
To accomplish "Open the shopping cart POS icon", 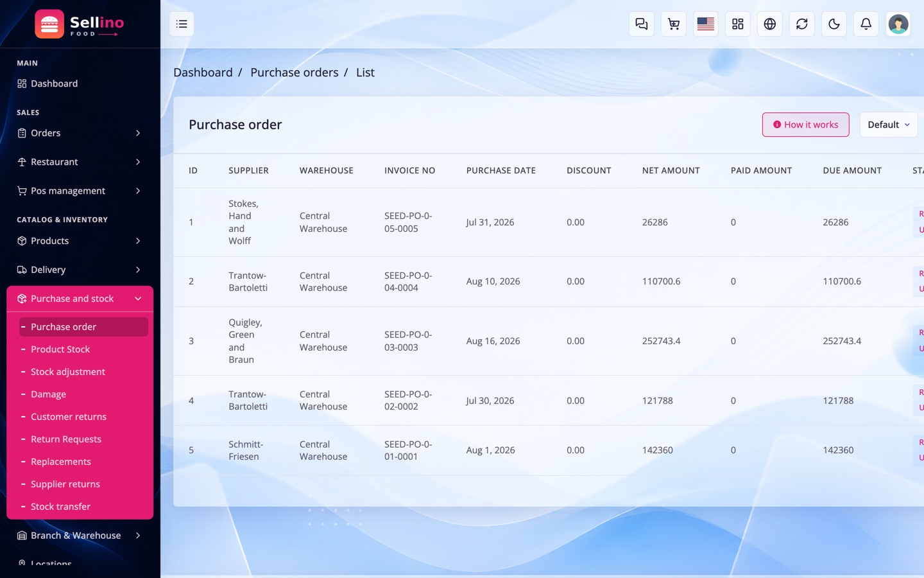I will coord(673,24).
